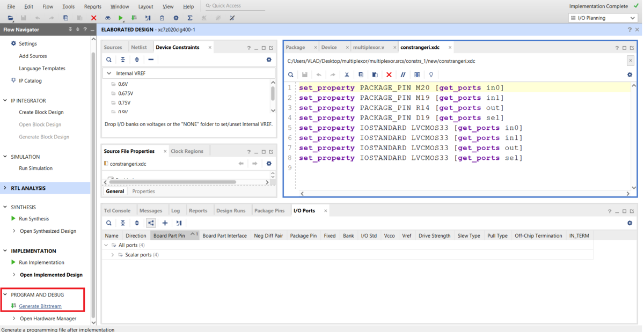Image resolution: width=644 pixels, height=332 pixels.
Task: Collapse all in the I/O Ports table
Action: tap(122, 223)
